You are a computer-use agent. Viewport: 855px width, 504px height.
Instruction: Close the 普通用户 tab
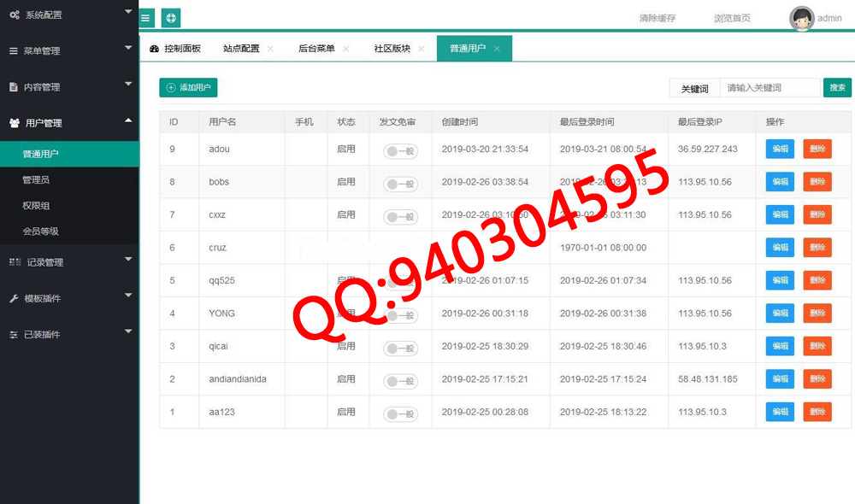[x=497, y=49]
